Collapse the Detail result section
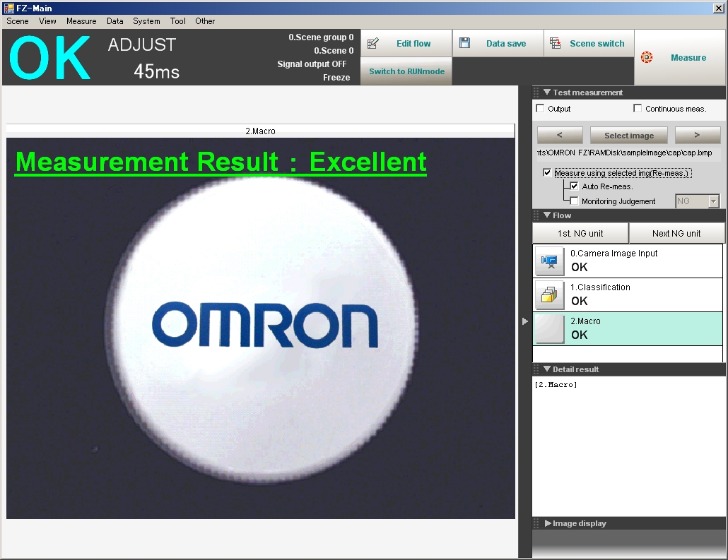 [x=546, y=369]
